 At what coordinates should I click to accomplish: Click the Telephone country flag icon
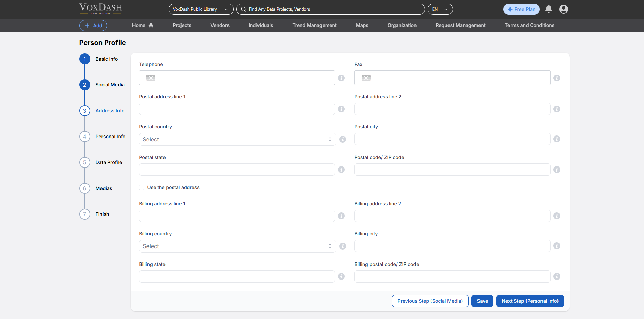(151, 78)
